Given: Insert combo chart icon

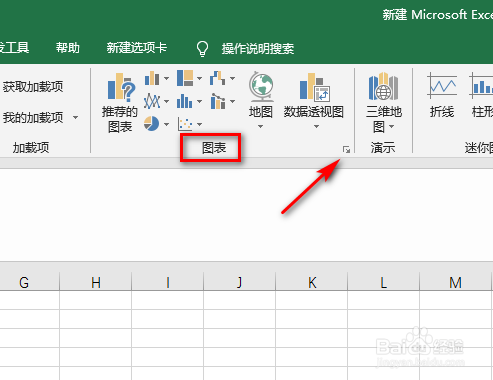Looking at the screenshot, I should point(218,101).
